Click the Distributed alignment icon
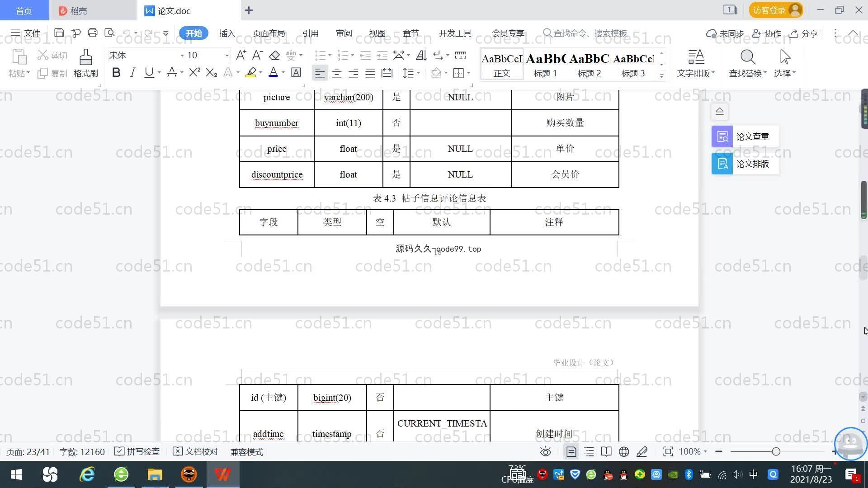 click(387, 73)
